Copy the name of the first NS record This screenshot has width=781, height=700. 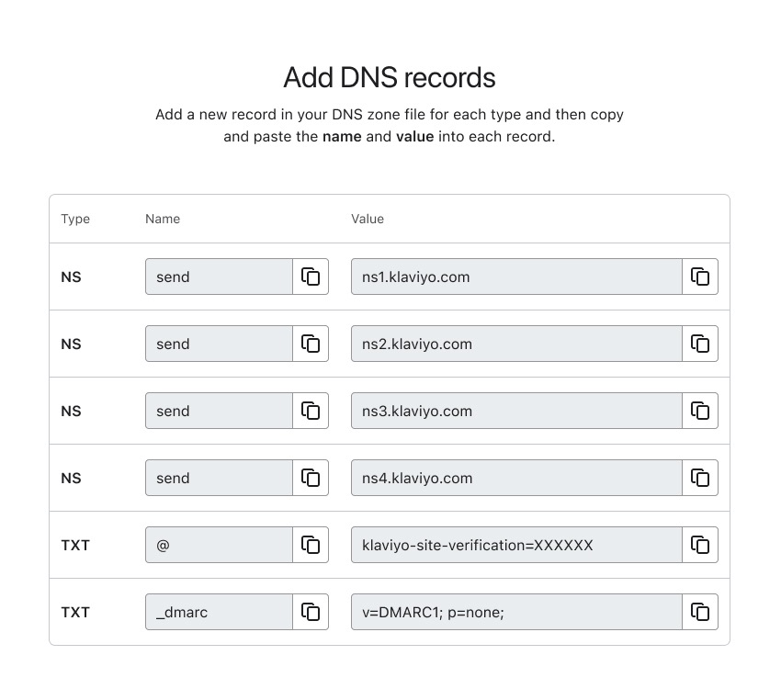tap(311, 277)
